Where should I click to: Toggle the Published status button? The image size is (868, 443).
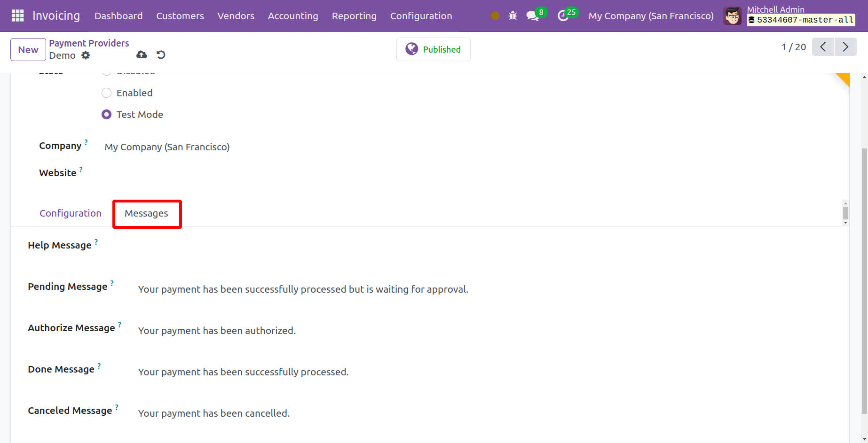point(433,49)
